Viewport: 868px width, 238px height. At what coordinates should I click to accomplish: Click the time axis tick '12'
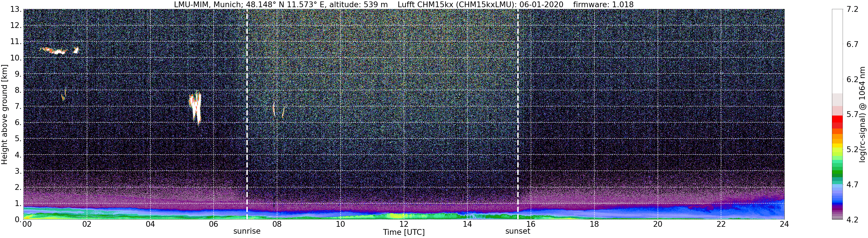[x=404, y=224]
